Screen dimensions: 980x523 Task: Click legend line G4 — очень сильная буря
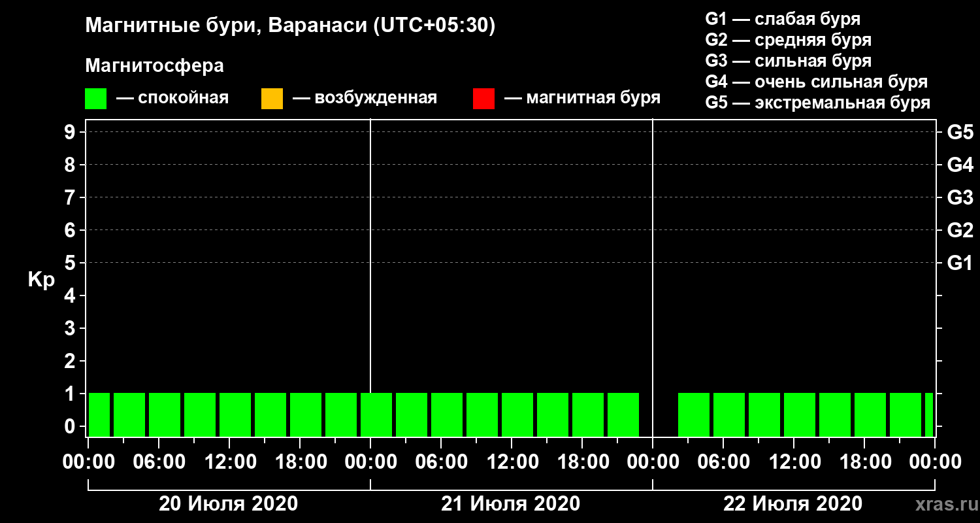click(816, 82)
